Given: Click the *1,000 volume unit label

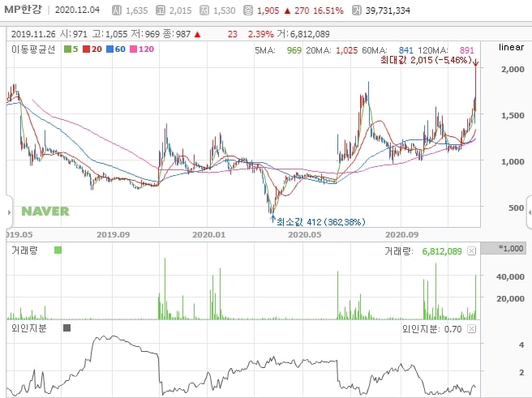Looking at the screenshot, I should point(504,248).
